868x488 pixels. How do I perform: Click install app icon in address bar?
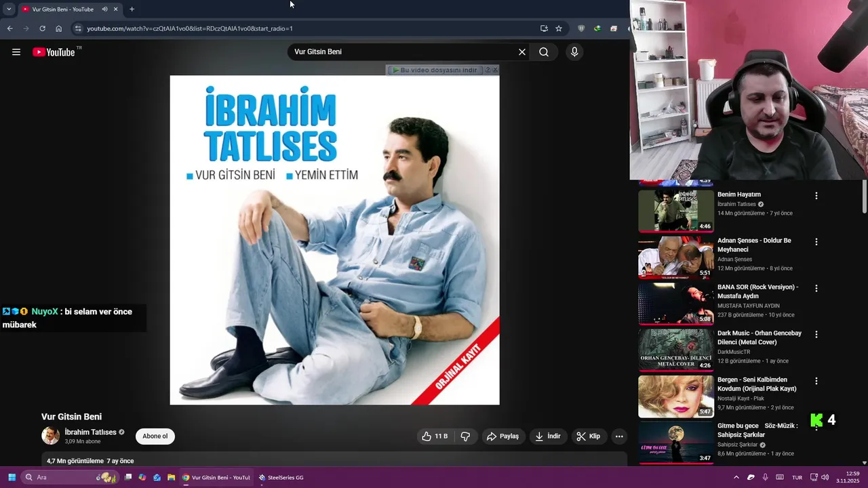point(544,28)
